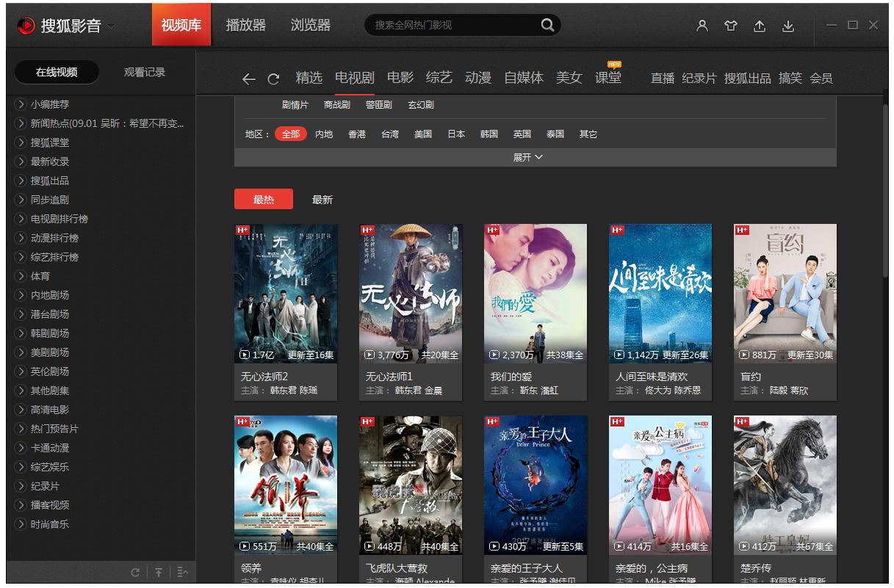Image resolution: width=894 pixels, height=588 pixels.
Task: Click the right vertical scrollbar
Action: pyautogui.click(x=885, y=191)
